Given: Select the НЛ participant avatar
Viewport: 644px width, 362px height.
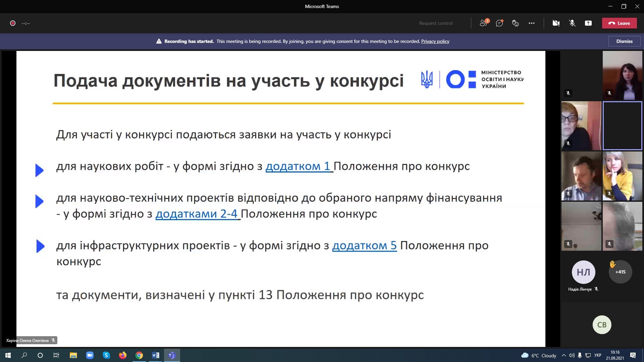Looking at the screenshot, I should (583, 272).
